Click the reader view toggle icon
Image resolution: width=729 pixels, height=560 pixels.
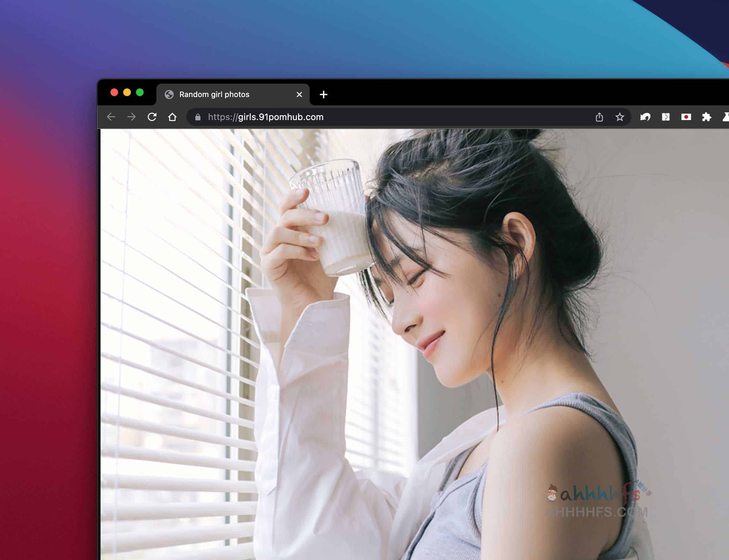click(665, 117)
